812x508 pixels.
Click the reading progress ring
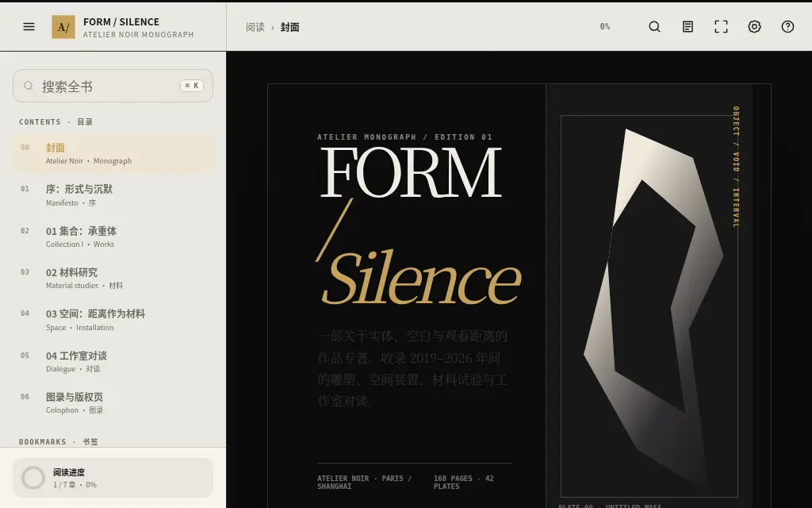[33, 478]
